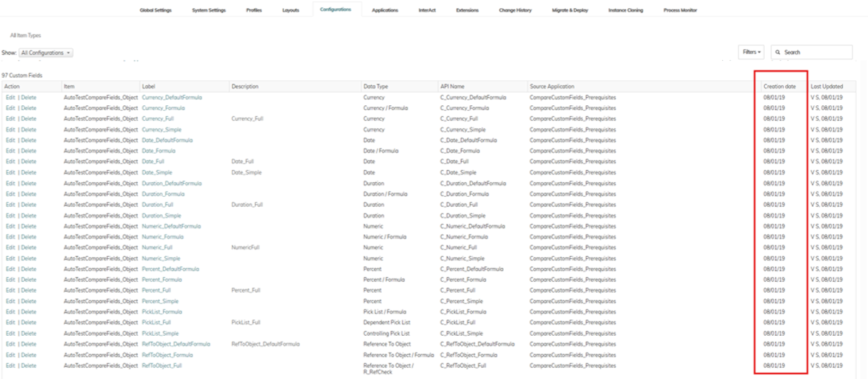868x379 pixels.
Task: Click the magnifier icon in the Search box
Action: [x=778, y=53]
